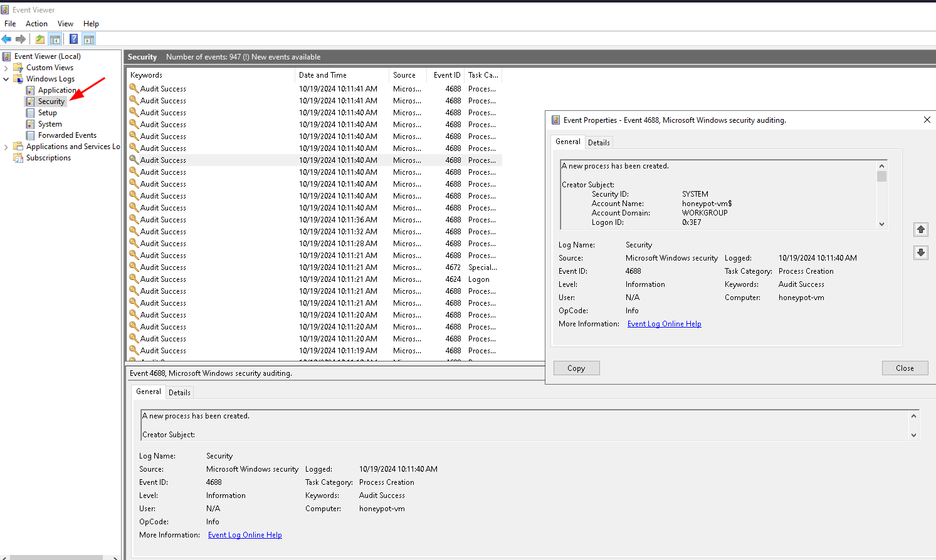Screen dimensions: 936x560
Task: Select the event with ID 4672
Action: pyautogui.click(x=453, y=267)
